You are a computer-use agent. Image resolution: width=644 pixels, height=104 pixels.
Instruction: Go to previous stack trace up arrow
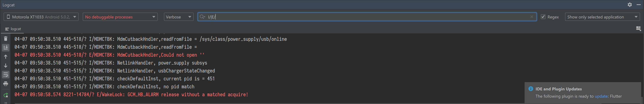(x=5, y=56)
